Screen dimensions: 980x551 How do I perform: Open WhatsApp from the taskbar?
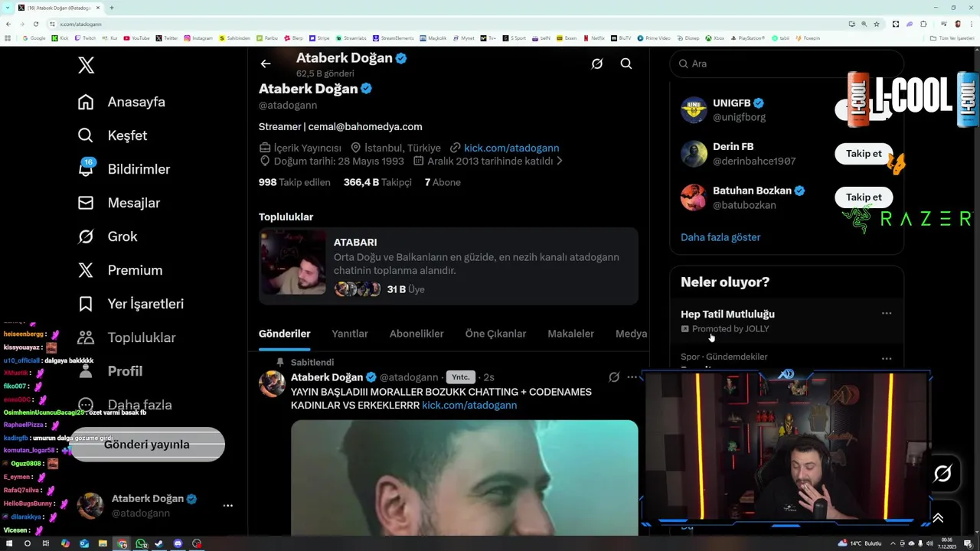[x=141, y=543]
